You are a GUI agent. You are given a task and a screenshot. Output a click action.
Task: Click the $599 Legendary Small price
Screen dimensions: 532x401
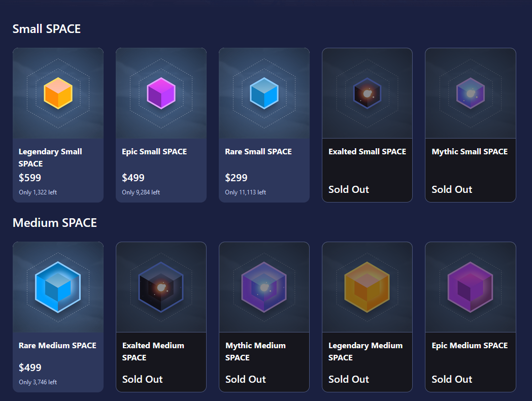point(30,178)
